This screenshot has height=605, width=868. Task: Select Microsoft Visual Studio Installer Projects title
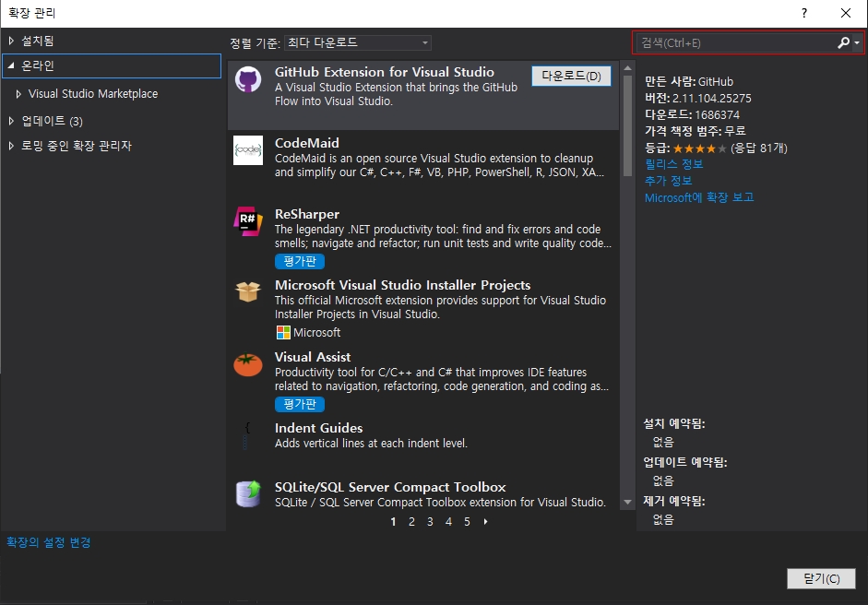(x=402, y=284)
